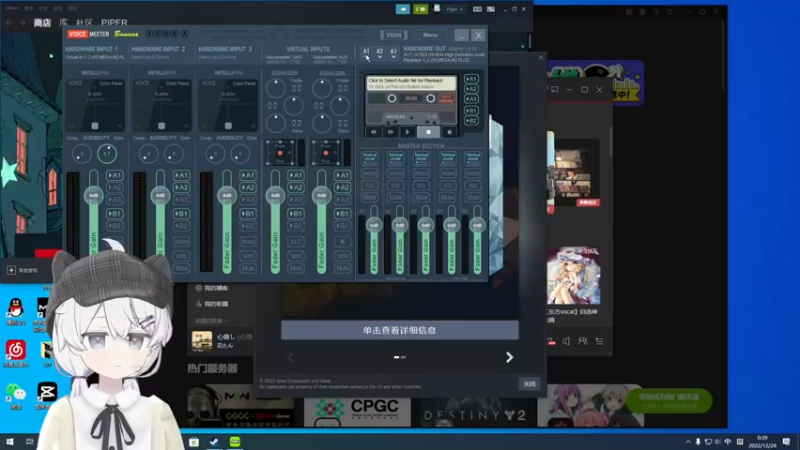
Task: Open WeChat desktop icon
Action: point(16,396)
